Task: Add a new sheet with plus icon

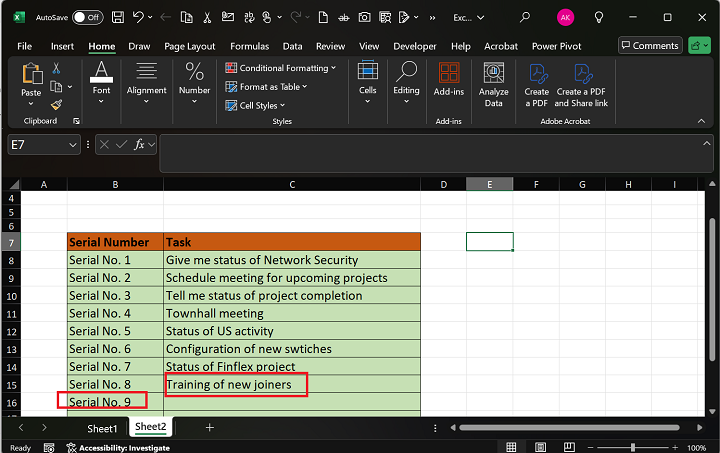Action: (x=210, y=427)
